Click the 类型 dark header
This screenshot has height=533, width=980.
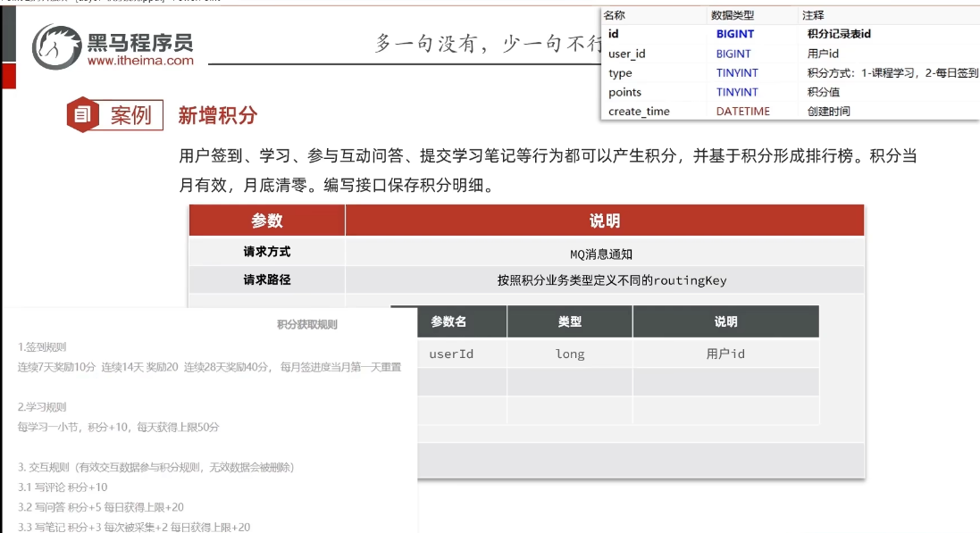tap(569, 321)
